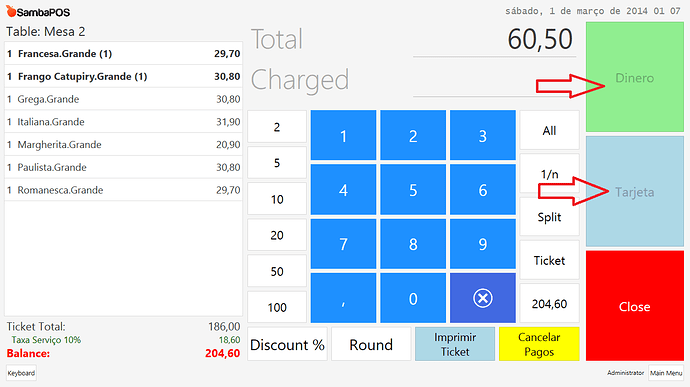Tap the Ticket amount button

pyautogui.click(x=549, y=260)
